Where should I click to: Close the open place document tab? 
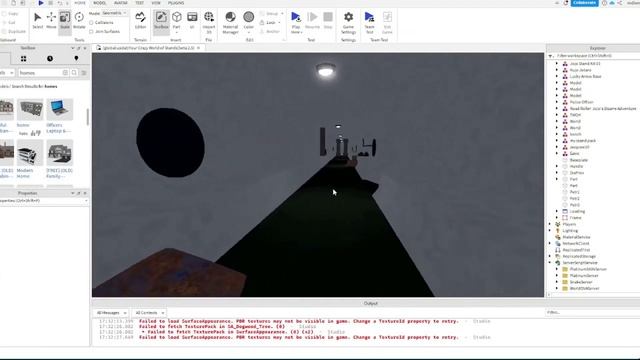[199, 48]
